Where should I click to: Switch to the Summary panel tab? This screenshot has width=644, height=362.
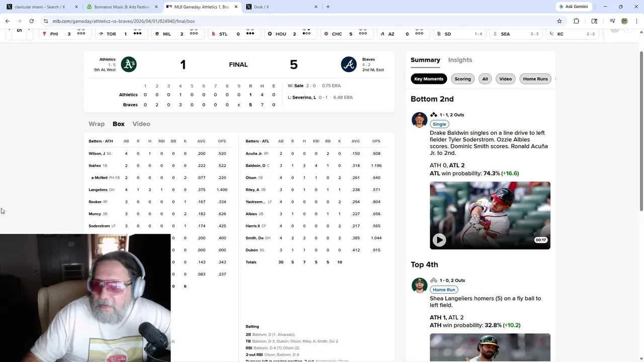[425, 60]
